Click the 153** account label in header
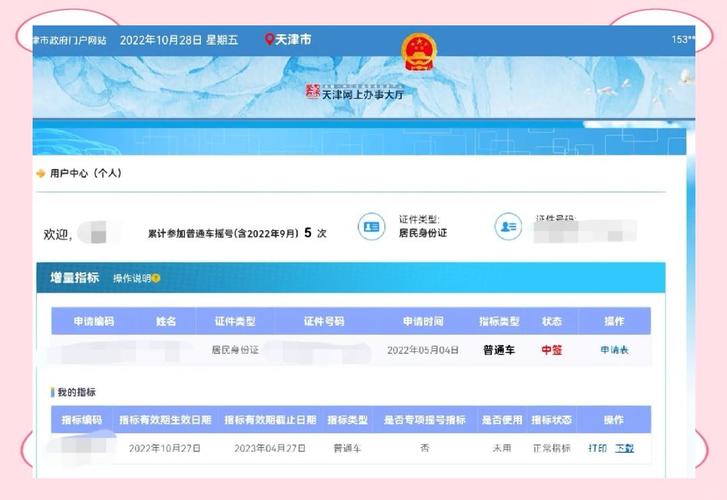 pos(683,39)
